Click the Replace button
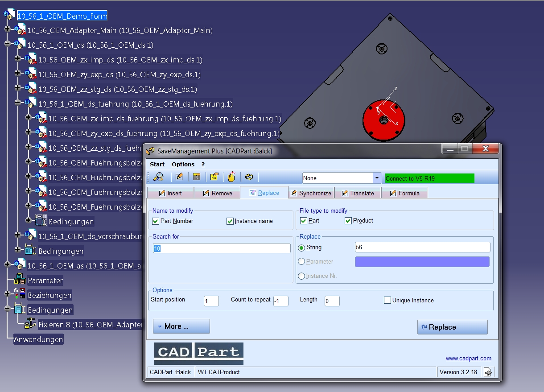Screen dimensions: 544x392 coord(452,327)
